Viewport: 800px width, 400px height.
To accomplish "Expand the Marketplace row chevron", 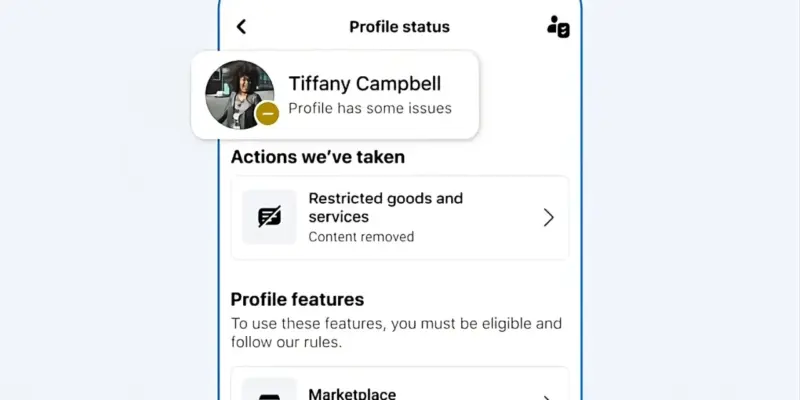I will pyautogui.click(x=546, y=396).
